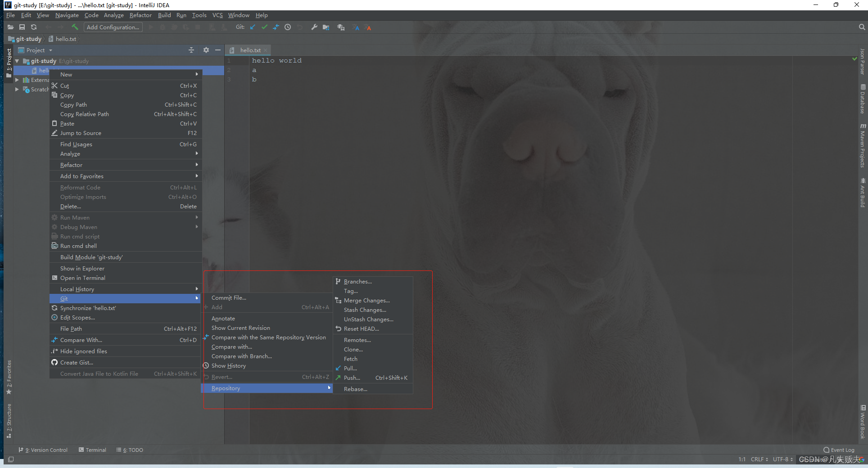The height and width of the screenshot is (468, 868).
Task: Open the 2: Favorites side tab
Action: pos(9,377)
